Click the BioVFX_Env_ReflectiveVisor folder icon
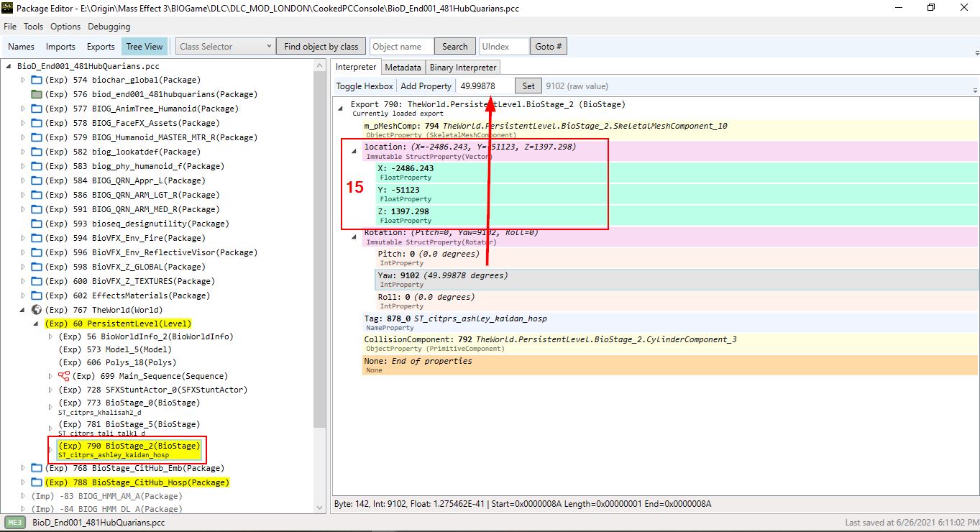 coord(37,252)
